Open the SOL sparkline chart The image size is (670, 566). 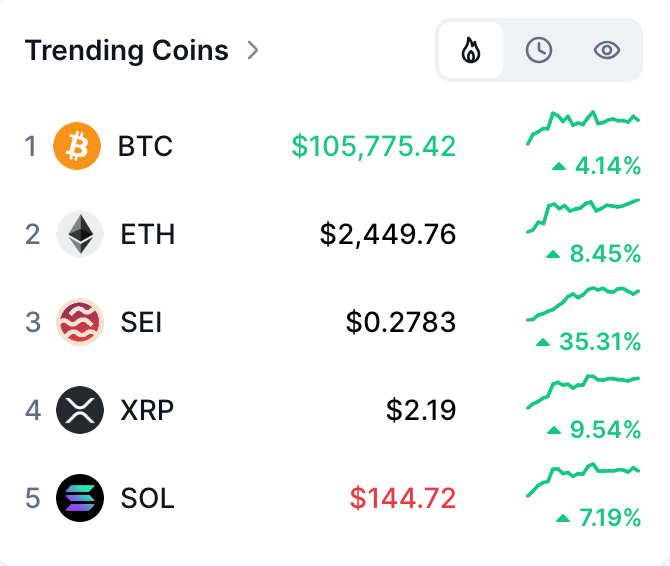[583, 480]
